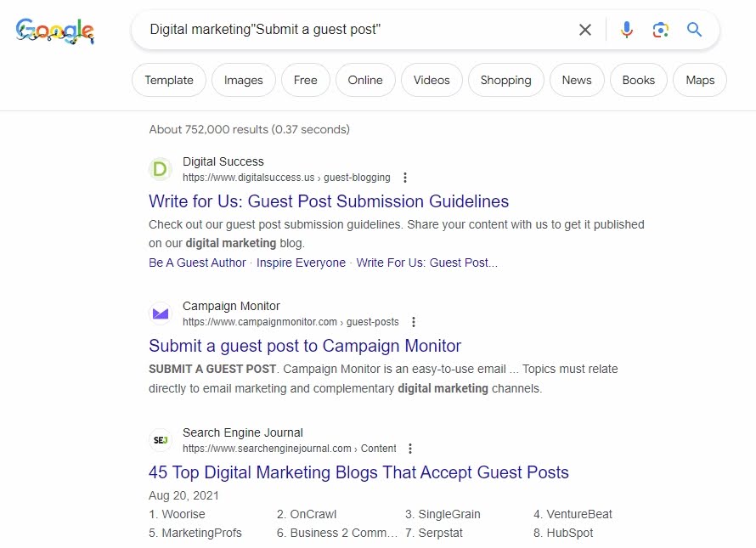The width and height of the screenshot is (756, 548).
Task: Click the Google logo
Action: [54, 31]
